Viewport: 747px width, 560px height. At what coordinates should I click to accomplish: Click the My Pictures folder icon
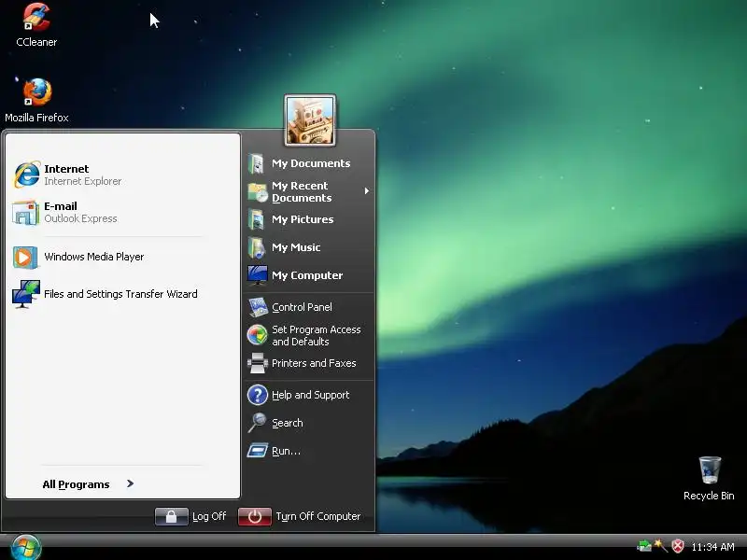[256, 219]
